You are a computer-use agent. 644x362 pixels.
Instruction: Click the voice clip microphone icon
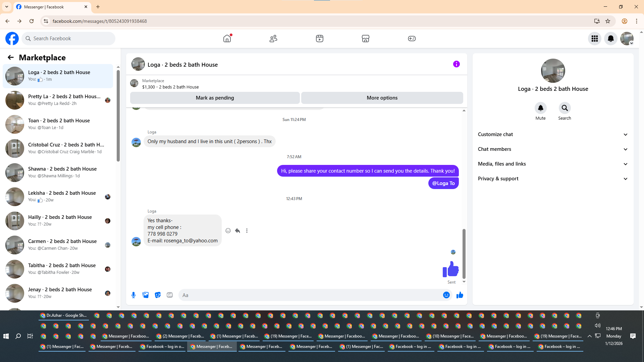133,295
